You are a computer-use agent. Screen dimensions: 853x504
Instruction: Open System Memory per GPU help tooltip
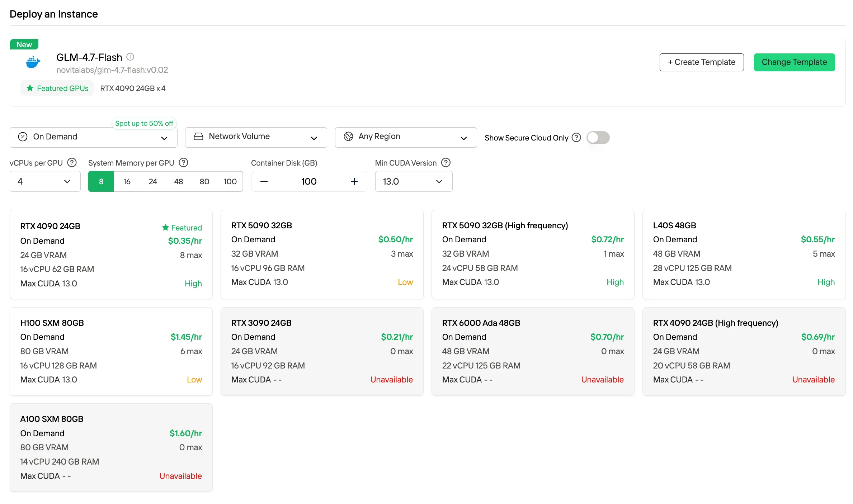pos(184,163)
